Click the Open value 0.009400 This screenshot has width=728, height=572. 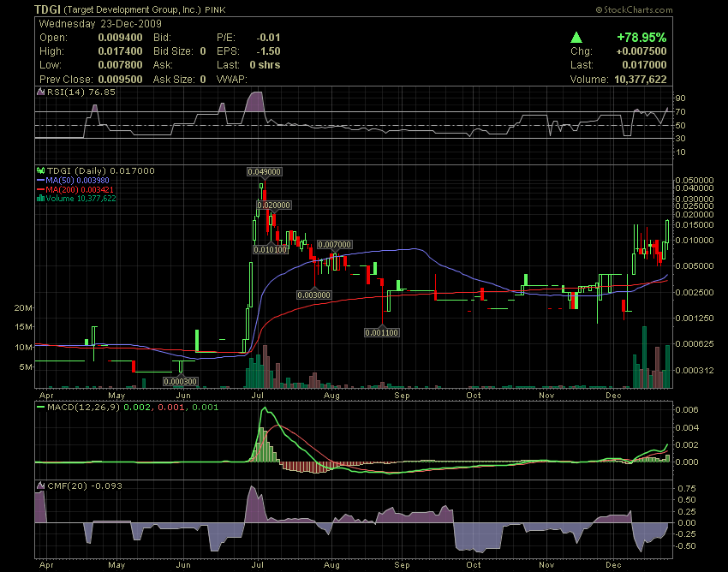pyautogui.click(x=120, y=38)
